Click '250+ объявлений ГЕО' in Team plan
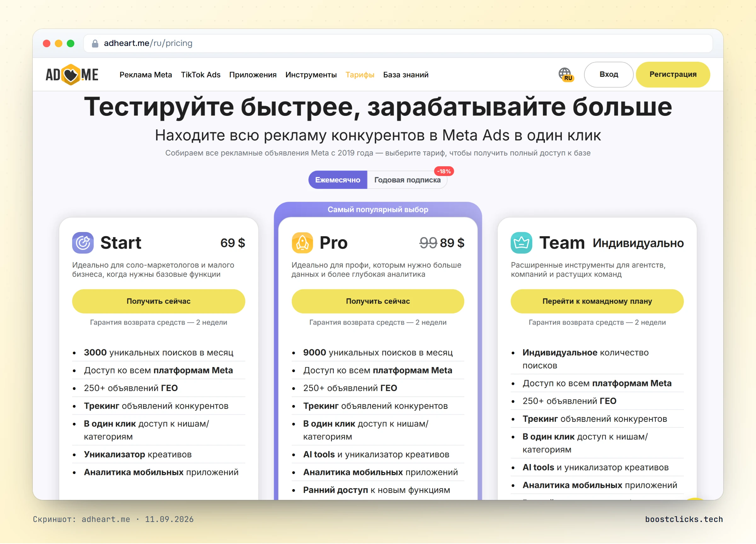The height and width of the screenshot is (544, 756). 569,401
